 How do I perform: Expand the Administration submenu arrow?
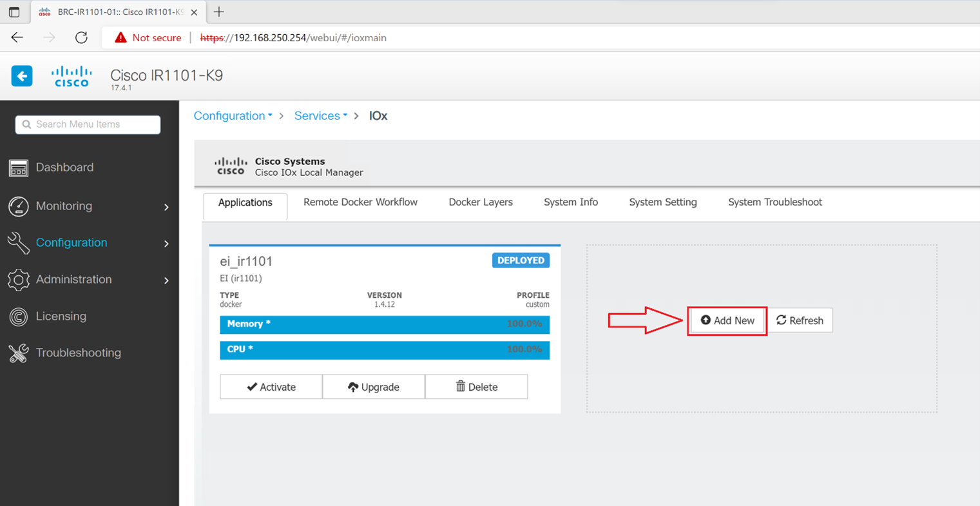tap(166, 280)
